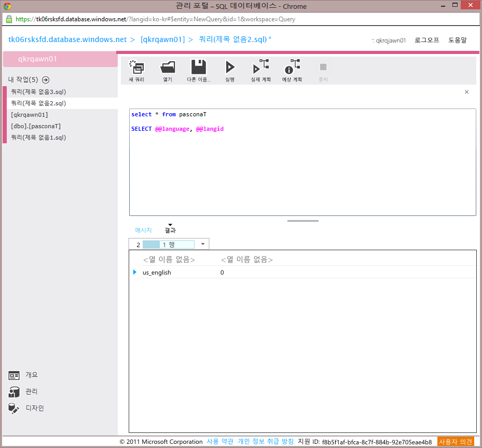482x448 pixels.
Task: Open the 개요 overview icon in sidebar
Action: click(14, 375)
